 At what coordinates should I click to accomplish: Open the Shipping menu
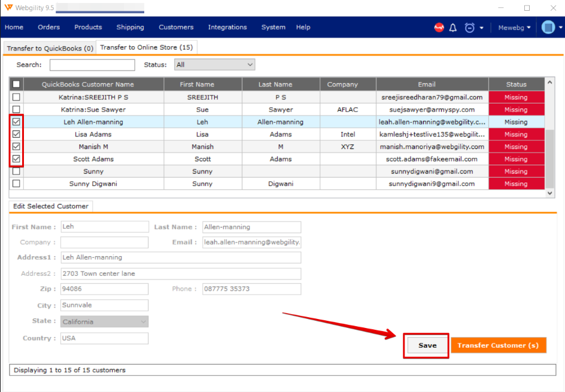coord(130,27)
